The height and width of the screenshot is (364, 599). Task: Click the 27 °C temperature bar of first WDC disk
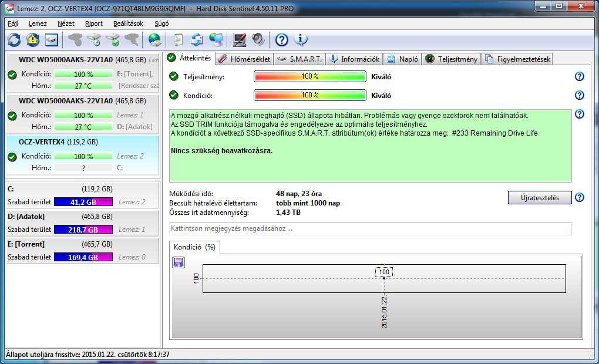pos(83,86)
